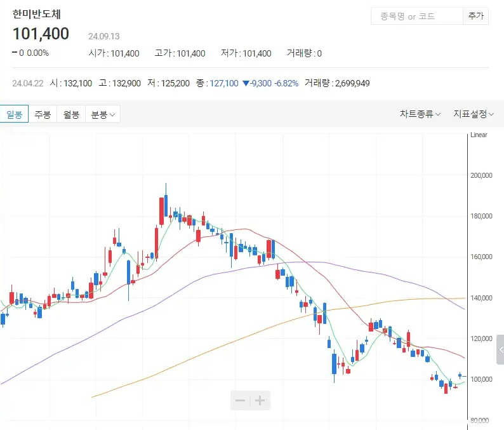Click the 종 : 127,100 close value

(x=217, y=83)
